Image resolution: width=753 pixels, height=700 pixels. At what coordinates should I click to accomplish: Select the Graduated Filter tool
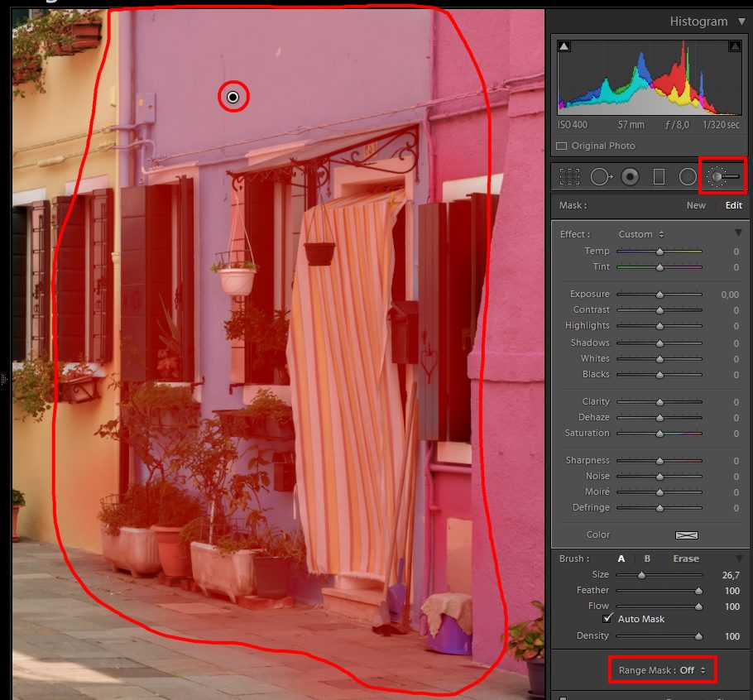[659, 176]
